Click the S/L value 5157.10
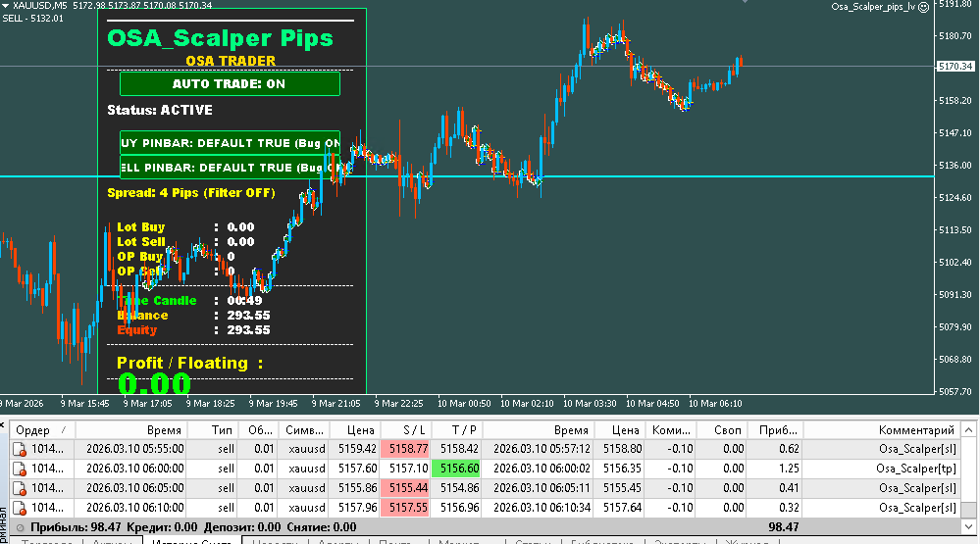This screenshot has height=544, width=980. (x=409, y=469)
